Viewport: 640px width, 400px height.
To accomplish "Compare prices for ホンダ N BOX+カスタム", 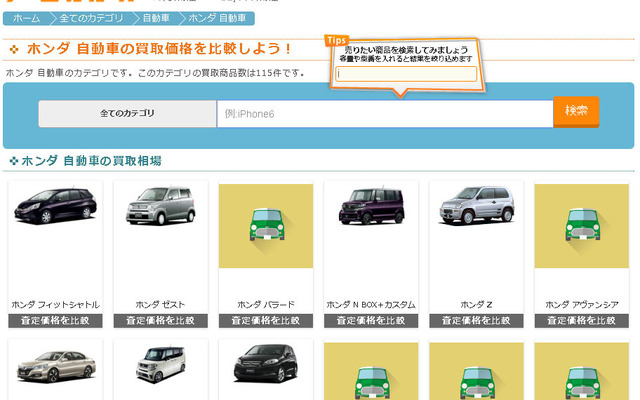I will click(x=371, y=321).
